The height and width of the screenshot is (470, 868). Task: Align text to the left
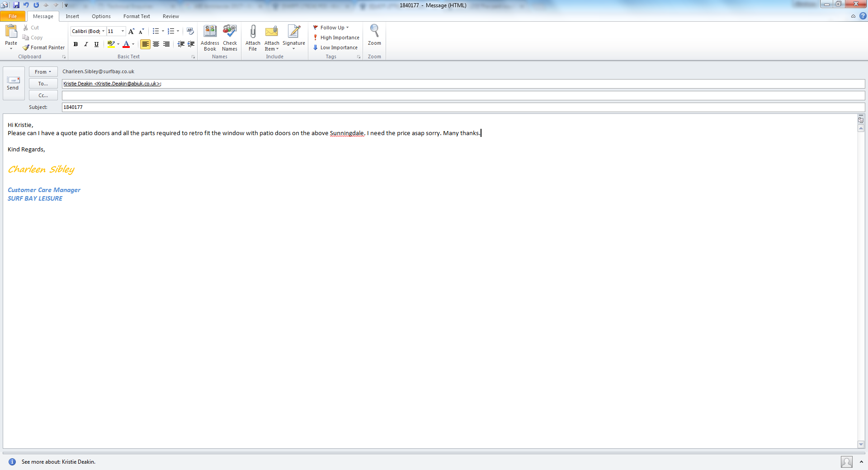(x=145, y=44)
